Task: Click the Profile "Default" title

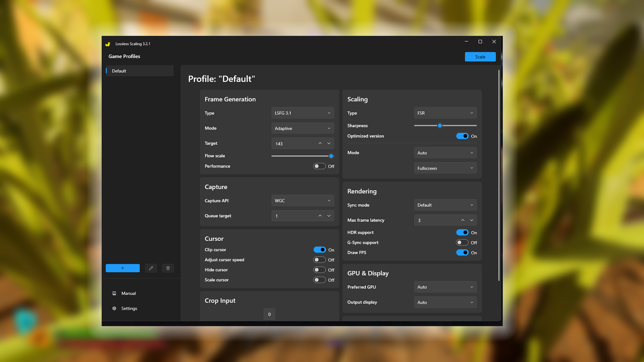Action: point(221,79)
